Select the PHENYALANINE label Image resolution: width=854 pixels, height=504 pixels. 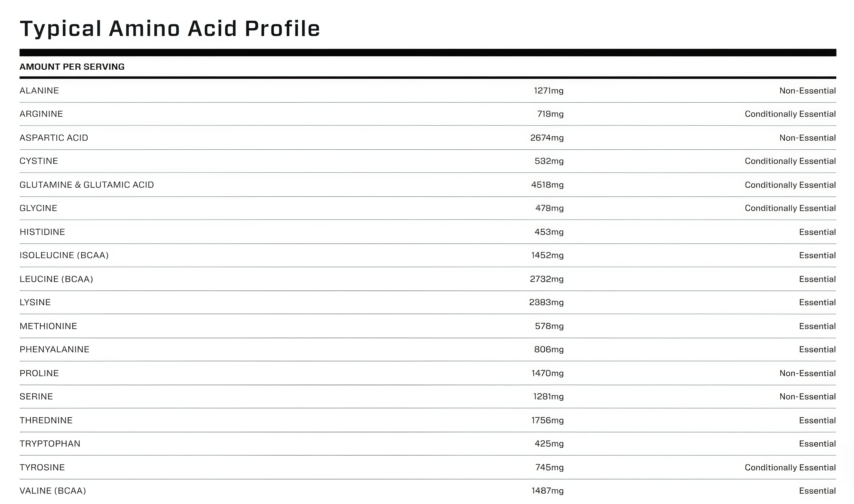click(x=54, y=349)
